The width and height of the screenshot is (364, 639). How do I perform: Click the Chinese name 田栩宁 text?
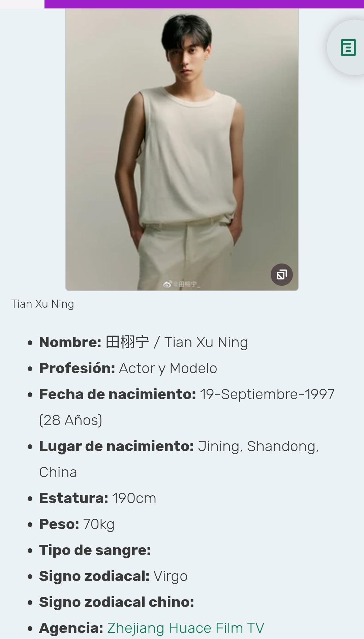pos(127,342)
